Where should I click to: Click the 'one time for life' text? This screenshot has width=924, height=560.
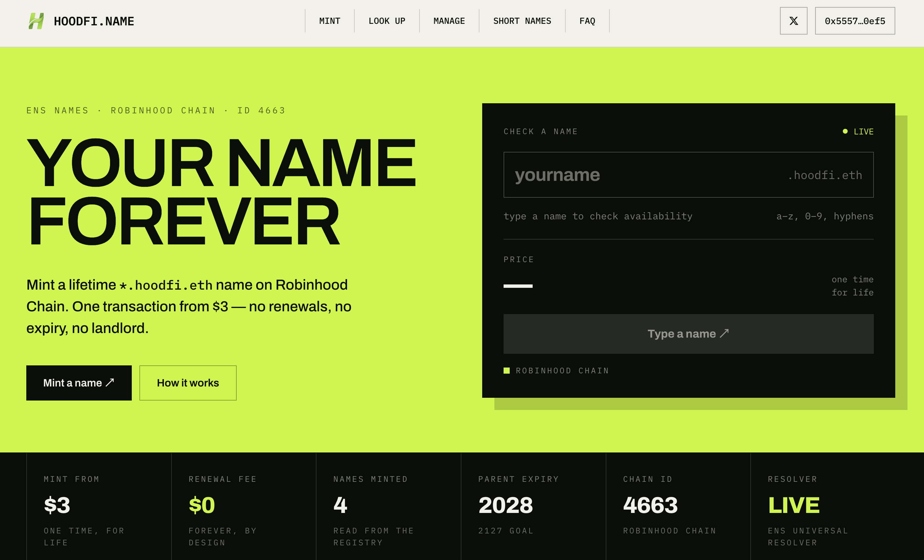pyautogui.click(x=852, y=286)
